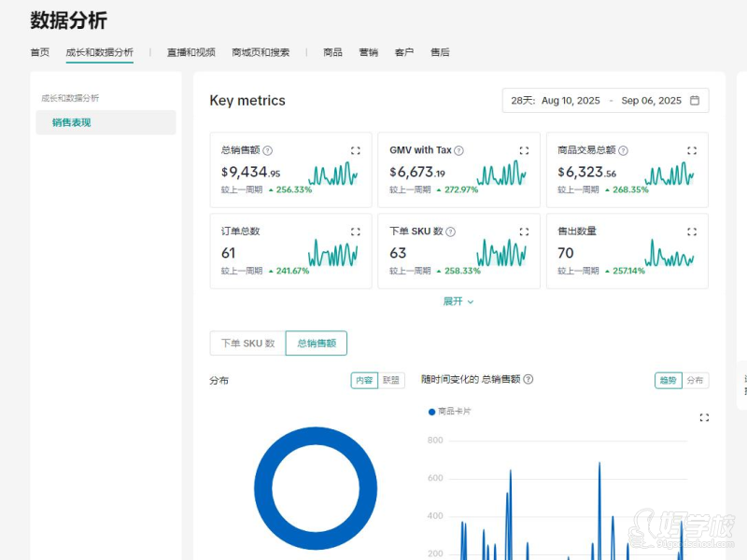Viewport: 747px width, 560px height.
Task: Switch chart view to 分布
Action: click(696, 381)
